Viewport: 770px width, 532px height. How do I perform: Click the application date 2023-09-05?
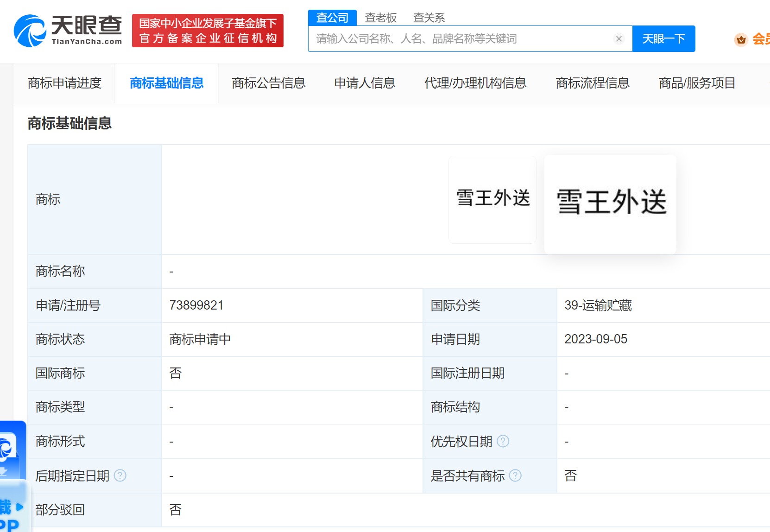coord(596,339)
